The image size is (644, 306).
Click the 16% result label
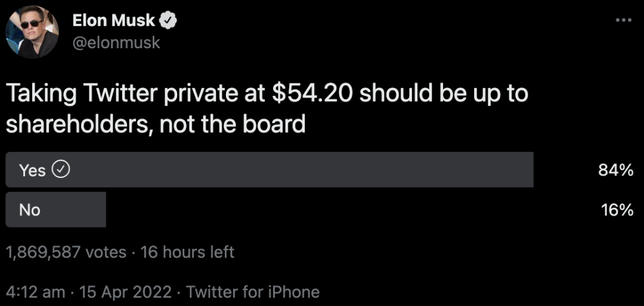[617, 210]
